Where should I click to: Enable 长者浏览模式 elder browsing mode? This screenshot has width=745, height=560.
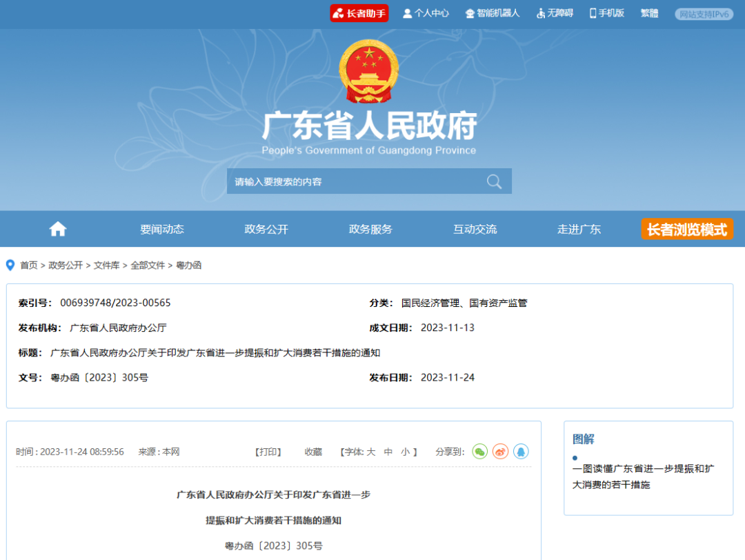(x=686, y=228)
